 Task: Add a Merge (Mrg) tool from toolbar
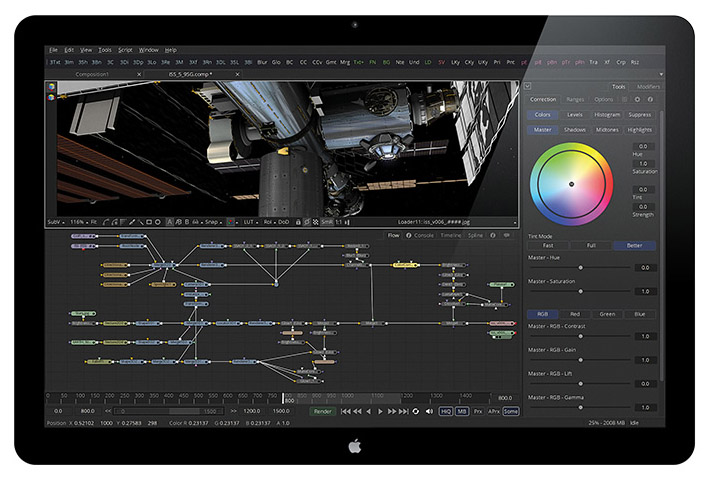pyautogui.click(x=345, y=61)
